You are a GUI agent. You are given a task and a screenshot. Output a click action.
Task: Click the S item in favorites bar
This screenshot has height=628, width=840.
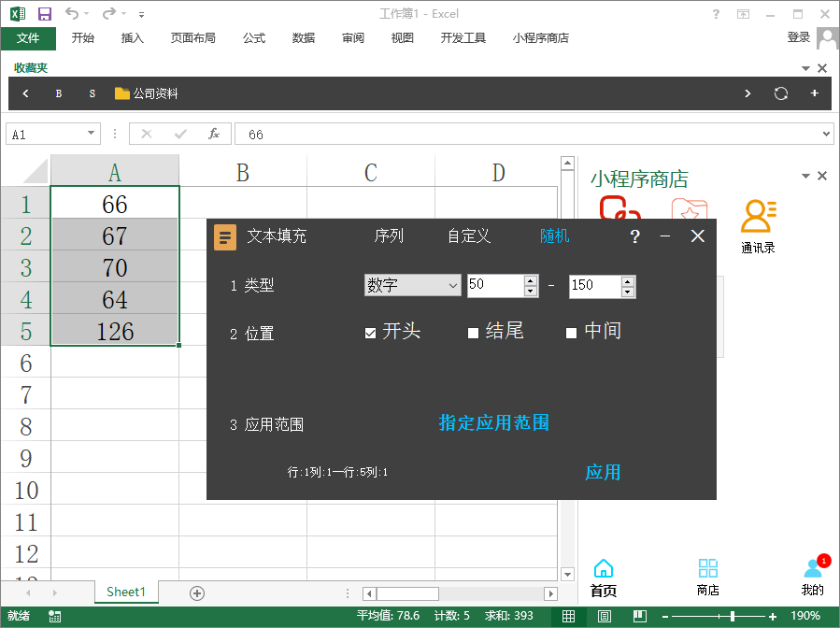point(93,93)
